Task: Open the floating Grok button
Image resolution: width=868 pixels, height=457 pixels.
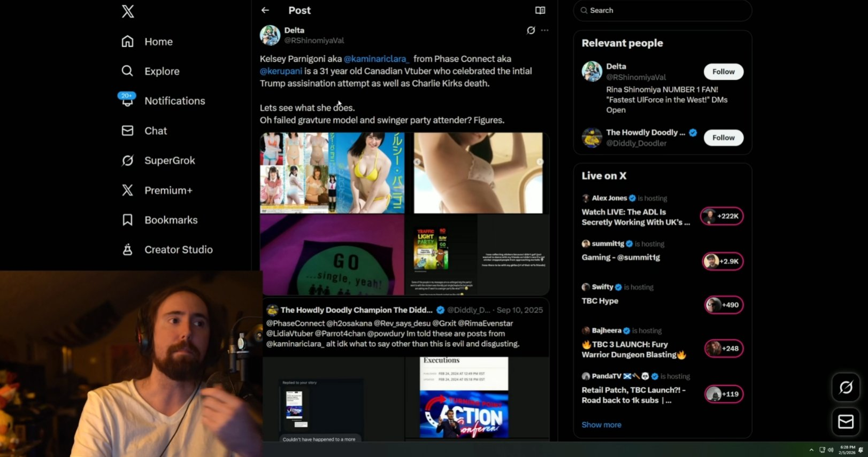Action: [x=846, y=387]
